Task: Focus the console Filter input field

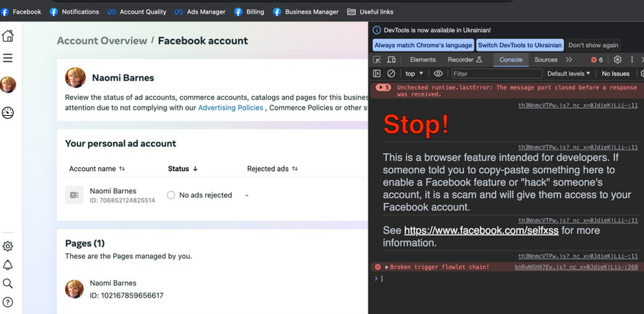Action: coord(497,74)
